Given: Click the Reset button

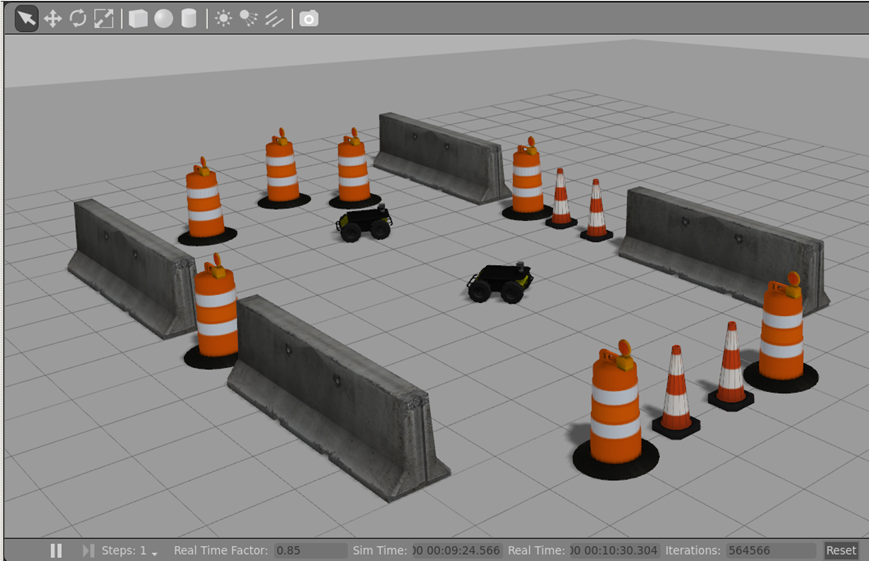Looking at the screenshot, I should click(841, 550).
